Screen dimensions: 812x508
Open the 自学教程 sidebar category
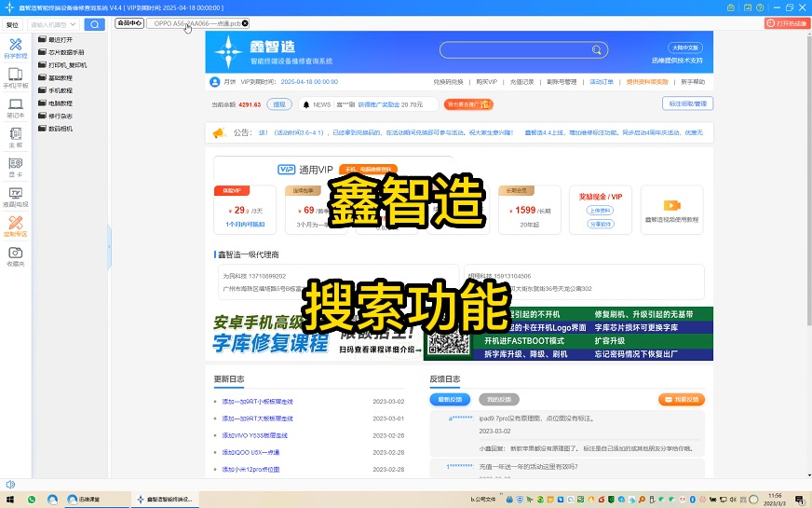pyautogui.click(x=15, y=48)
